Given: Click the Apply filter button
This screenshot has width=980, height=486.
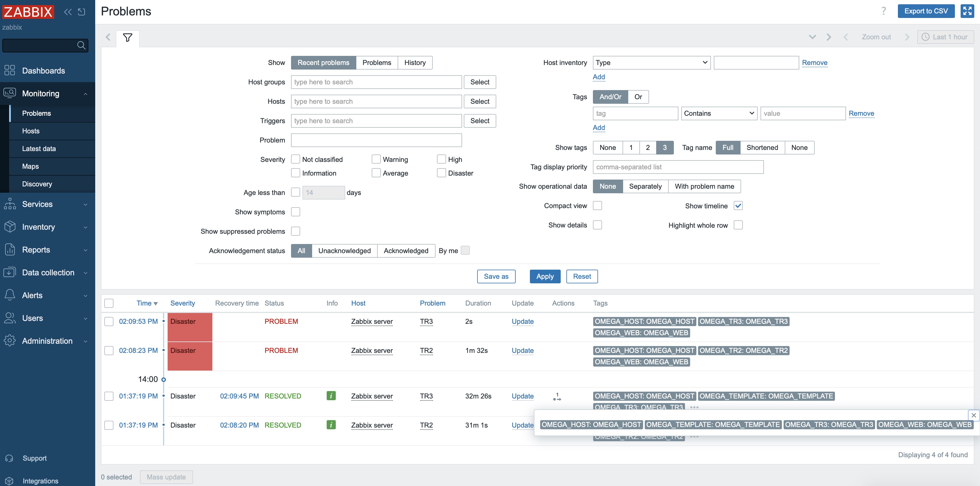Looking at the screenshot, I should click(545, 276).
